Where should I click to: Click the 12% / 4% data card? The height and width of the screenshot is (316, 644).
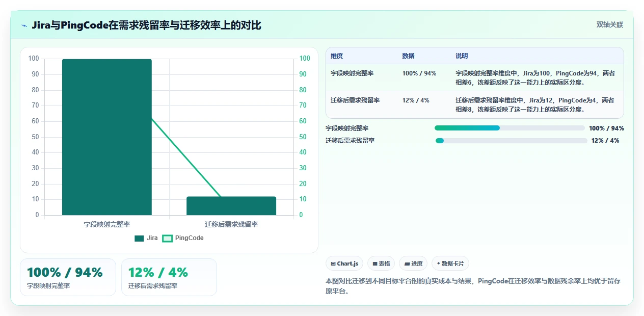pos(169,277)
